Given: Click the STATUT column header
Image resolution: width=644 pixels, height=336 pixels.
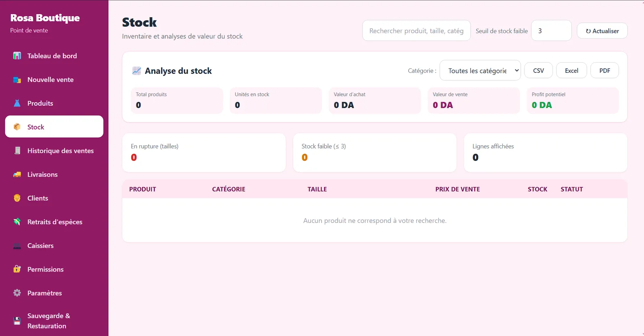Looking at the screenshot, I should pos(572,189).
